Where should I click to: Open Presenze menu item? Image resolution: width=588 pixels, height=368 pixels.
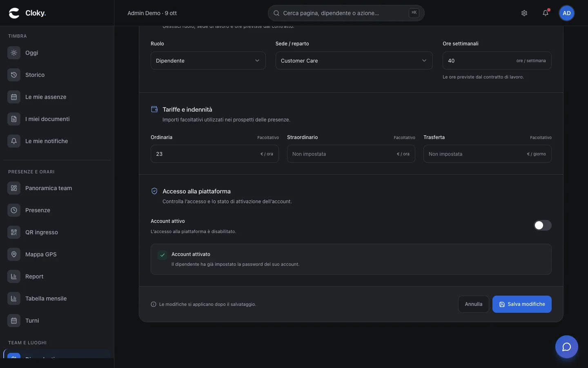click(57, 210)
